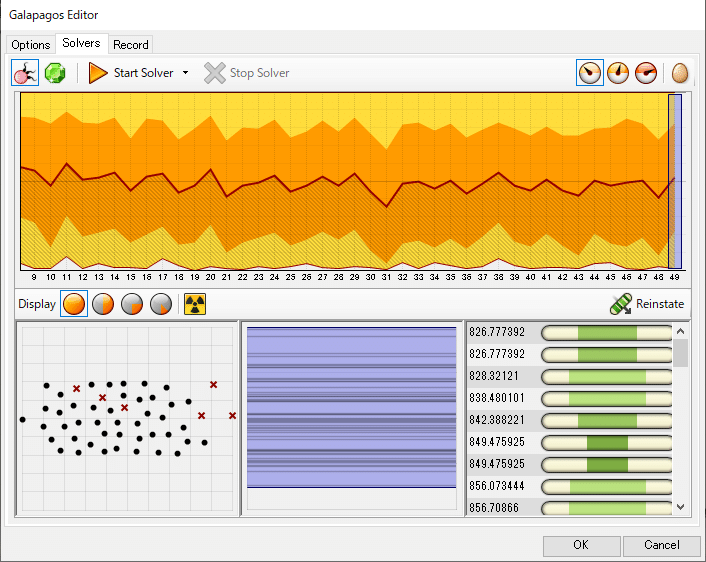The image size is (706, 562).
Task: Choose the medium speed gauge icon
Action: coord(618,73)
